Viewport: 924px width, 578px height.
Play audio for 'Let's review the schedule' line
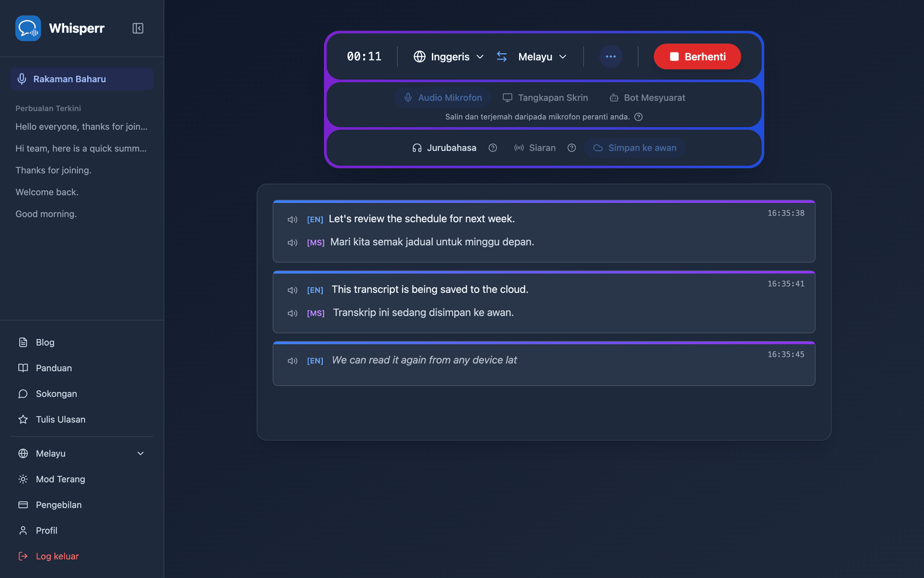click(293, 220)
